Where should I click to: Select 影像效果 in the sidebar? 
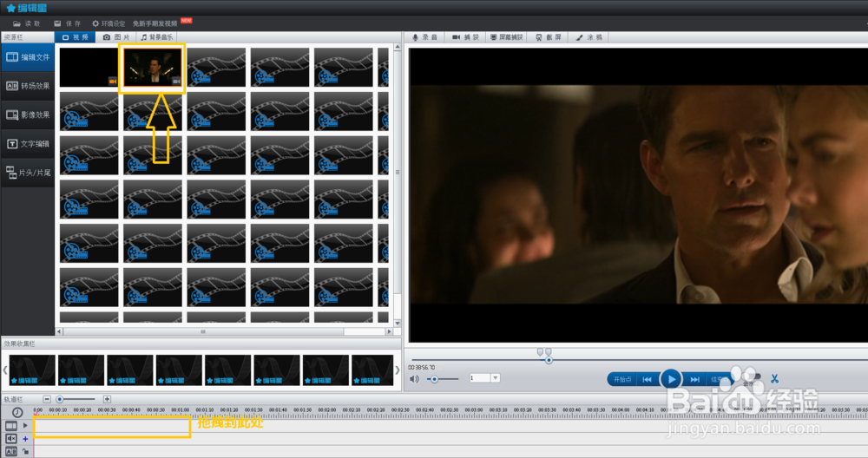point(28,114)
